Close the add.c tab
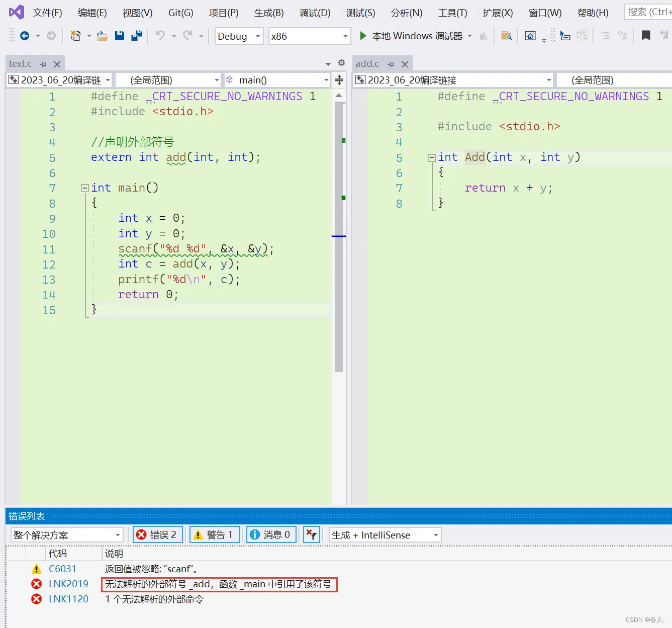This screenshot has height=628, width=672. [x=405, y=64]
